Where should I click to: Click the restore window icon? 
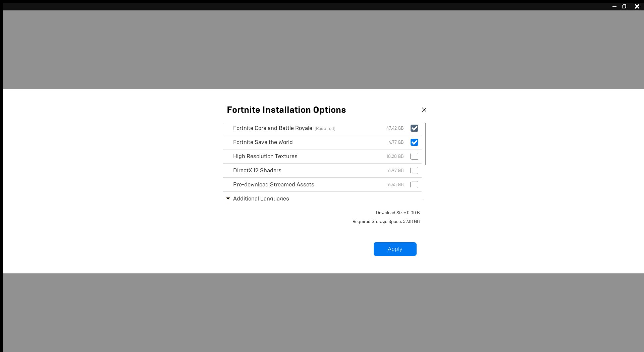(624, 6)
